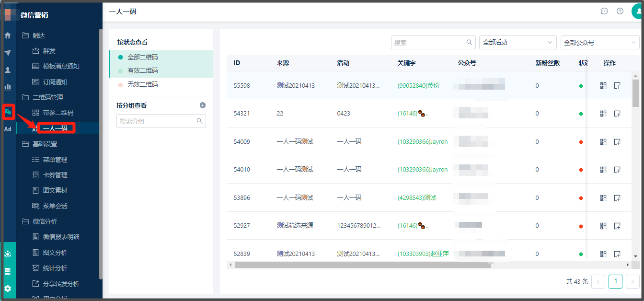Click the add-to icon for row 54321

pos(617,114)
